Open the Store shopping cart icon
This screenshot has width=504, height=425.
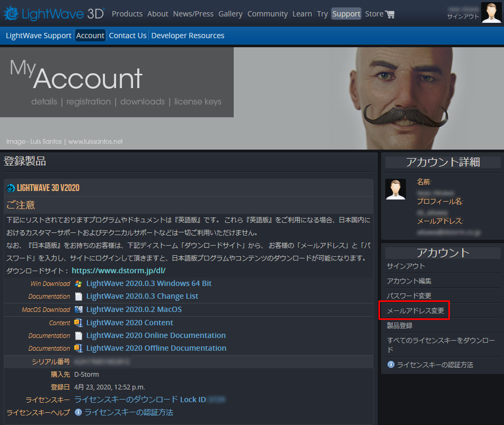click(390, 14)
